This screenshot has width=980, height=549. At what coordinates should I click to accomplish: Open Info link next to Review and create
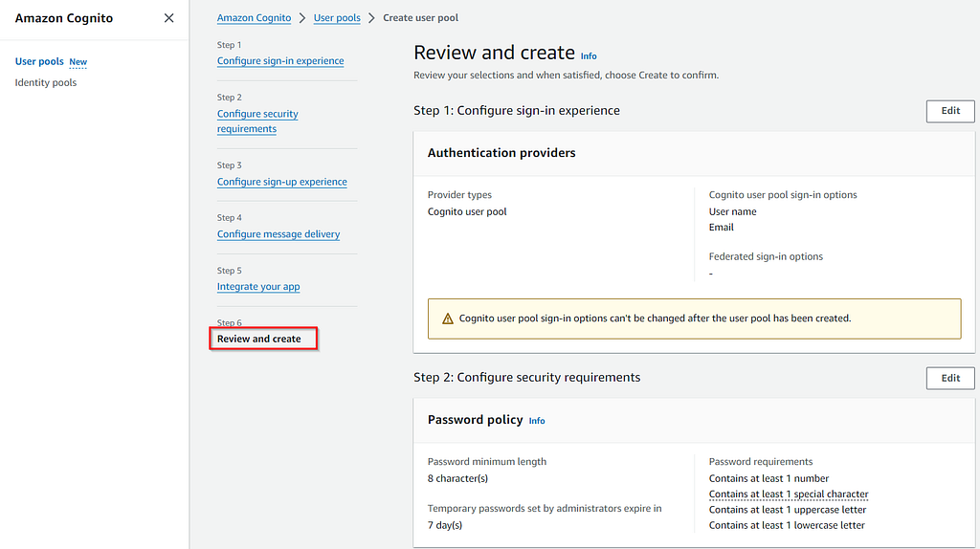pos(589,56)
